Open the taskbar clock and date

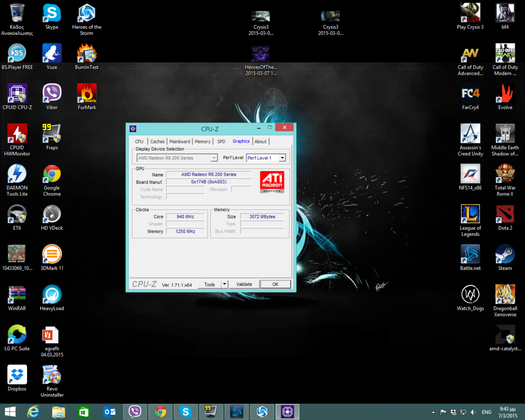pos(507,412)
